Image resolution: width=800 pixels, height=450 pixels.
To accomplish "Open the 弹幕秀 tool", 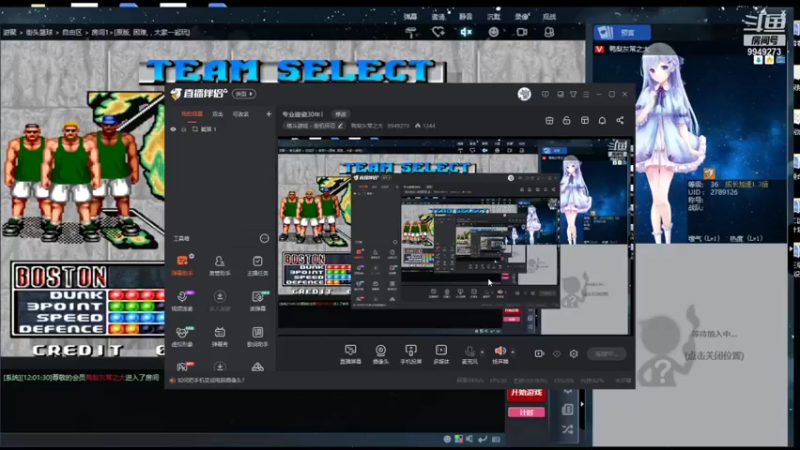I will pyautogui.click(x=219, y=337).
